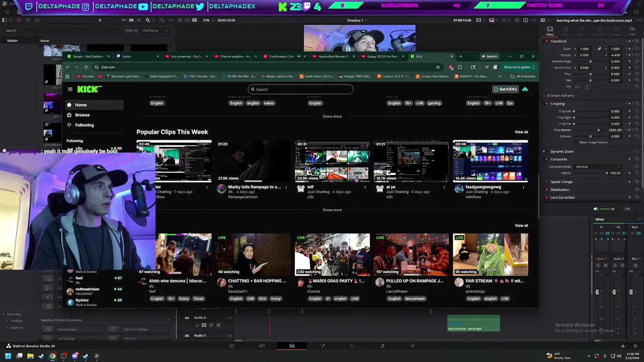
Task: Switch to the Channel analytics browser tab
Action: (235, 56)
